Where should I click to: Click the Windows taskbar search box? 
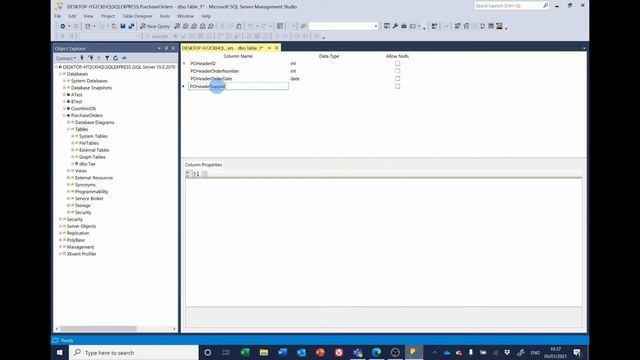point(134,352)
